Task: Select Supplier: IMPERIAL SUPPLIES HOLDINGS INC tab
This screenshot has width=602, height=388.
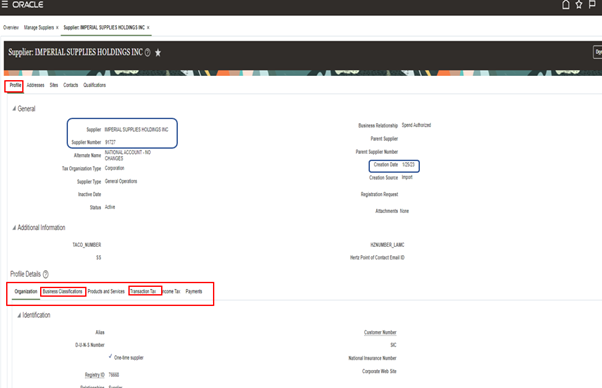Action: point(104,28)
